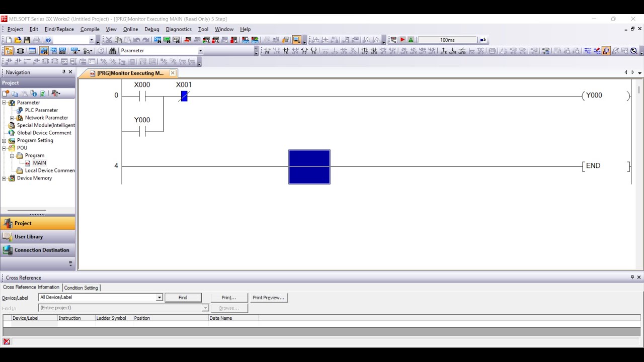This screenshot has width=644, height=362.
Task: Select PLC Parameter in the tree
Action: pyautogui.click(x=41, y=110)
